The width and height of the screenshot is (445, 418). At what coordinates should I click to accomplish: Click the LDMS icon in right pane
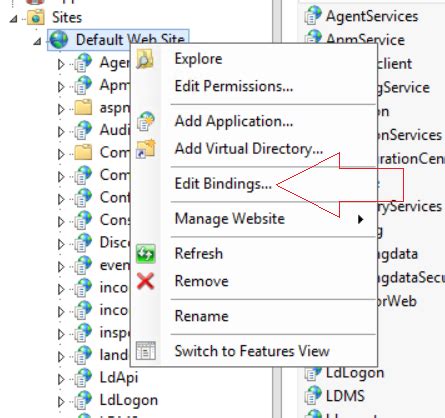[313, 395]
